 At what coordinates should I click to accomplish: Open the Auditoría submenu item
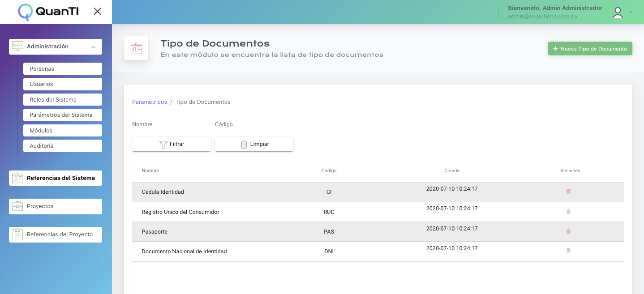pyautogui.click(x=63, y=146)
